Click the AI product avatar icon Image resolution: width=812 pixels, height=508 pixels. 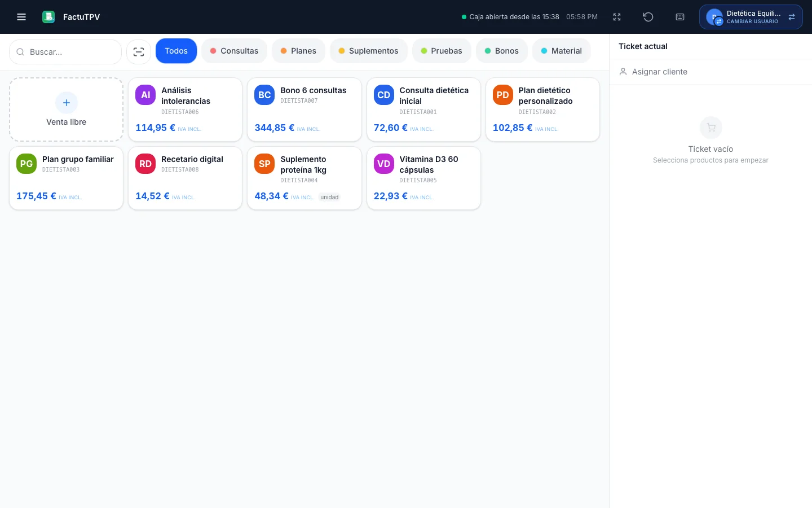click(x=145, y=95)
